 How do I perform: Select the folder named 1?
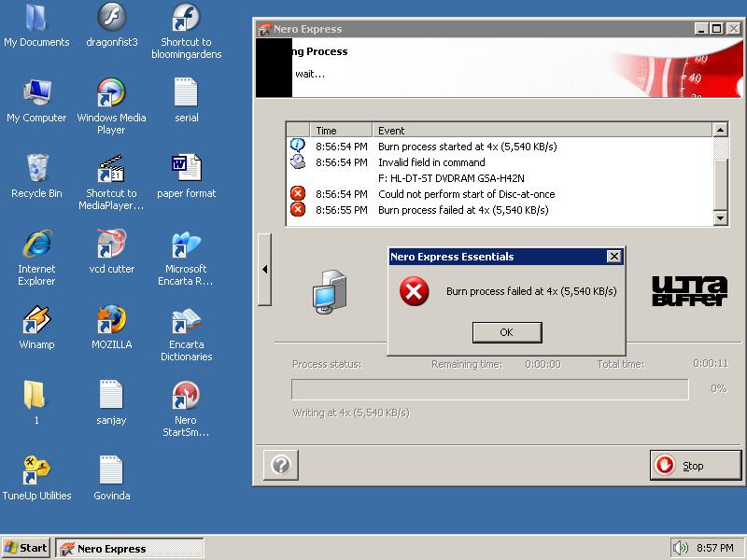coord(36,403)
